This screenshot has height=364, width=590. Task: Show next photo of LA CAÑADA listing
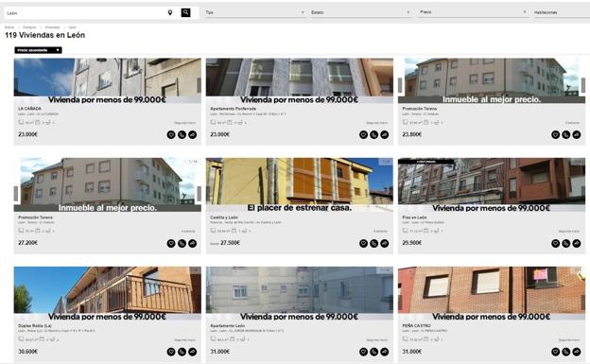click(199, 85)
